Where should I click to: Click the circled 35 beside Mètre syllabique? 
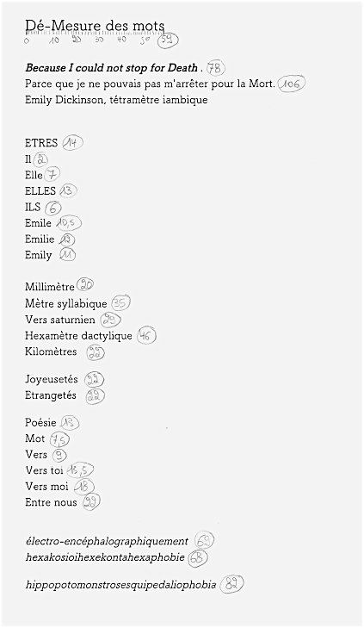(x=120, y=303)
